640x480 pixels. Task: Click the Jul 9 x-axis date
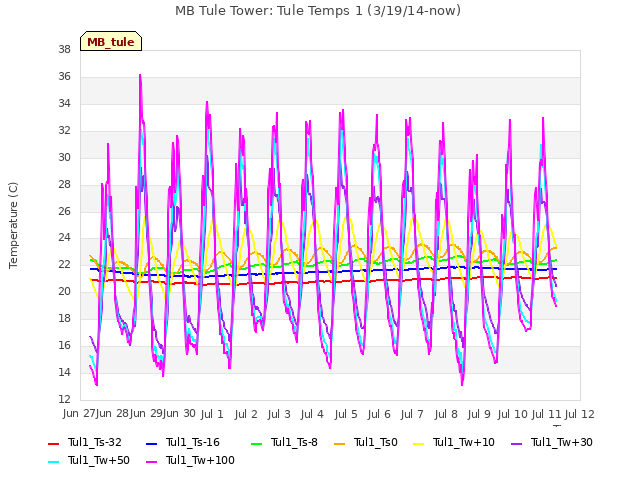[479, 414]
